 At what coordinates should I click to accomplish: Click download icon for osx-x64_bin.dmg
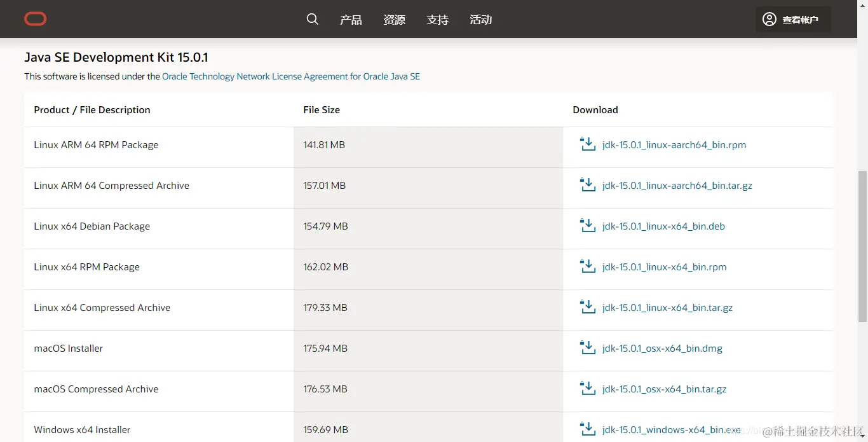[588, 348]
